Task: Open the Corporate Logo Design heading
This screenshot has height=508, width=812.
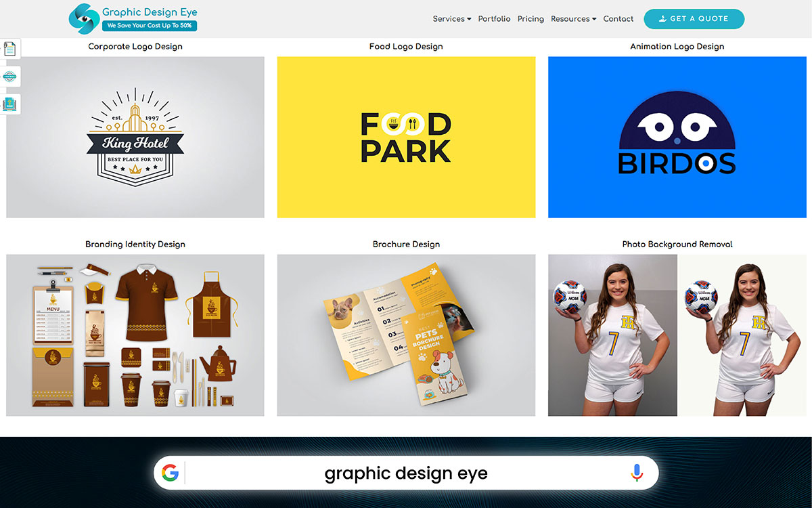Action: 135,47
